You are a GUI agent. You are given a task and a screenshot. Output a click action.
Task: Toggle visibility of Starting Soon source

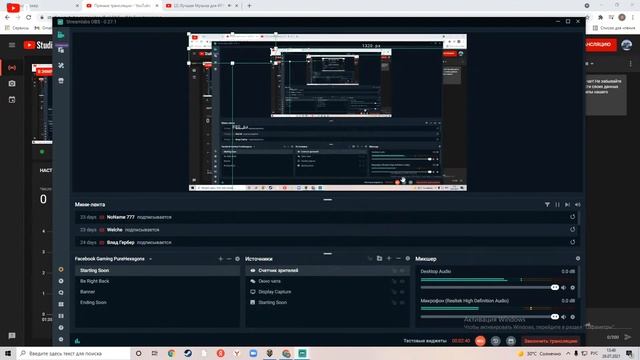pos(402,302)
